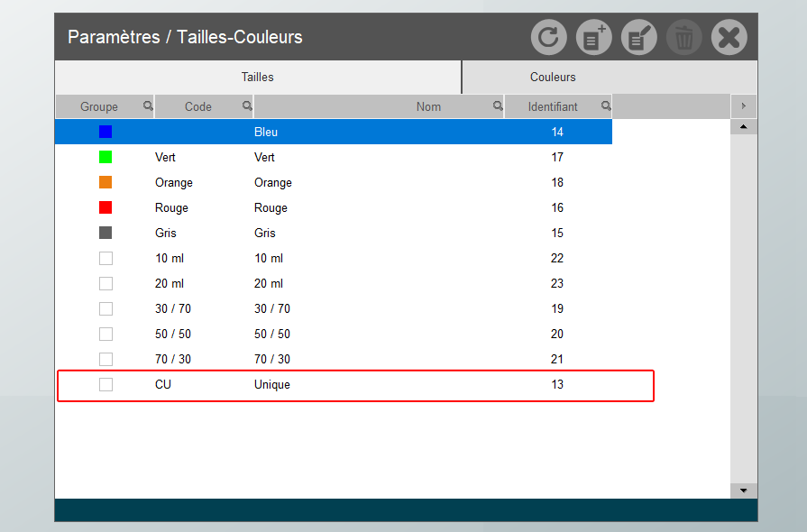Switch to the Tailles tab
The height and width of the screenshot is (532, 807).
(258, 78)
